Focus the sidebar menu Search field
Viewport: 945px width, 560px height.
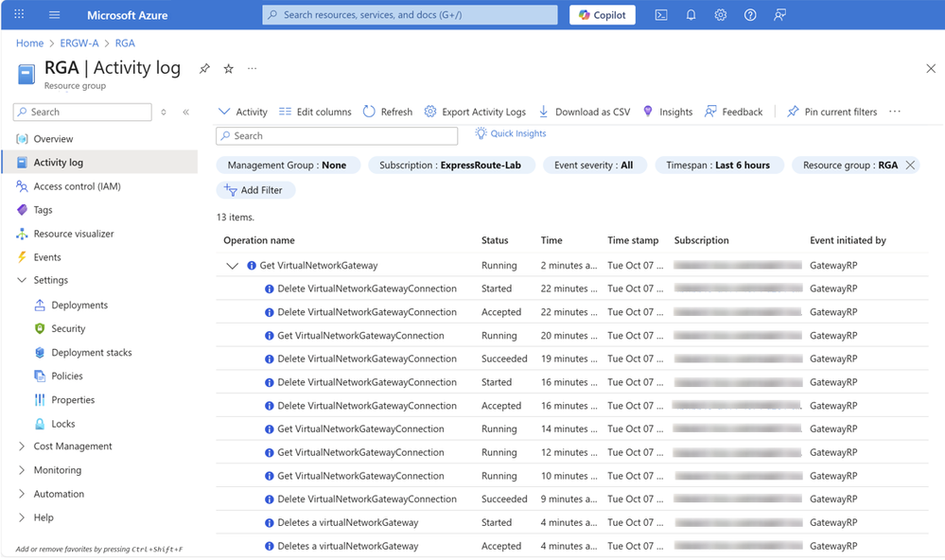pyautogui.click(x=82, y=112)
